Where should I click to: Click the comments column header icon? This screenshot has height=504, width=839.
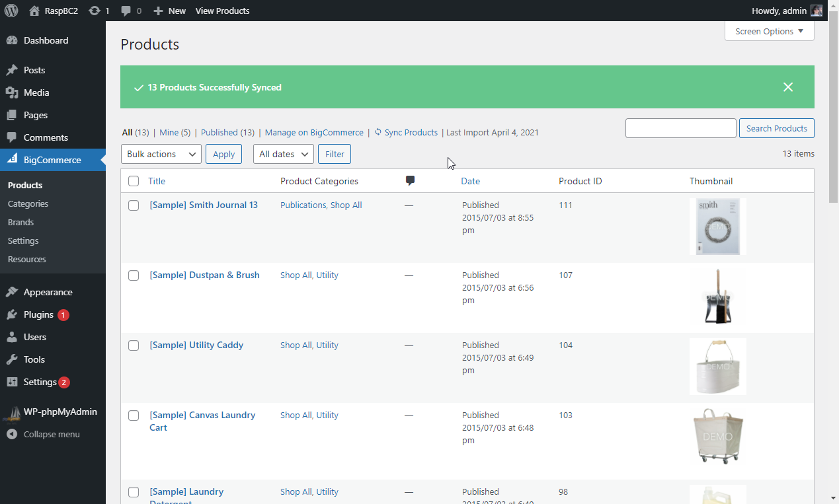410,181
